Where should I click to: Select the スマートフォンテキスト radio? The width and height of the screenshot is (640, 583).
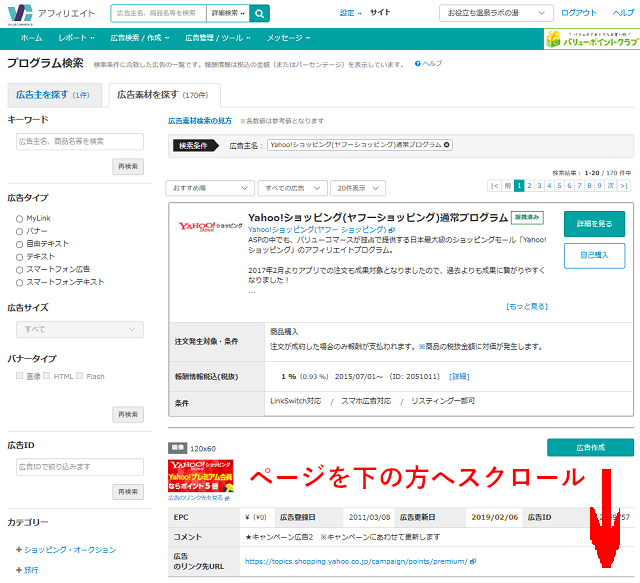19,283
